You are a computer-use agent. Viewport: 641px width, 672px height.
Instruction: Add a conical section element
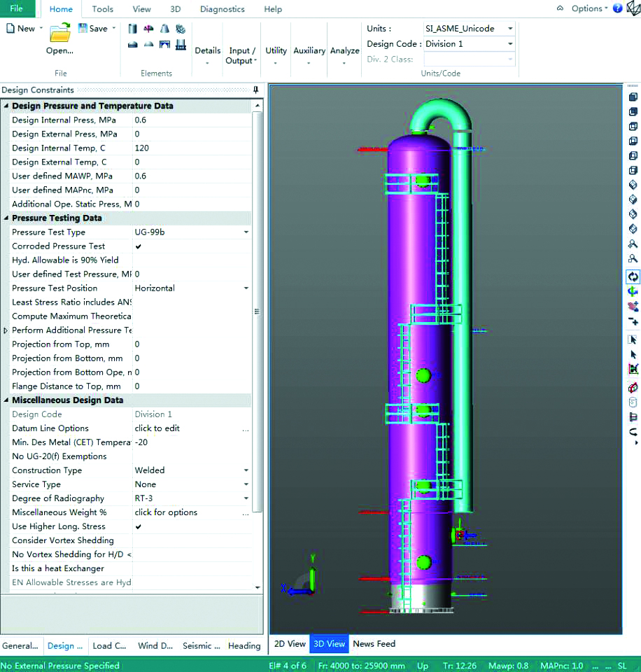pos(164,29)
